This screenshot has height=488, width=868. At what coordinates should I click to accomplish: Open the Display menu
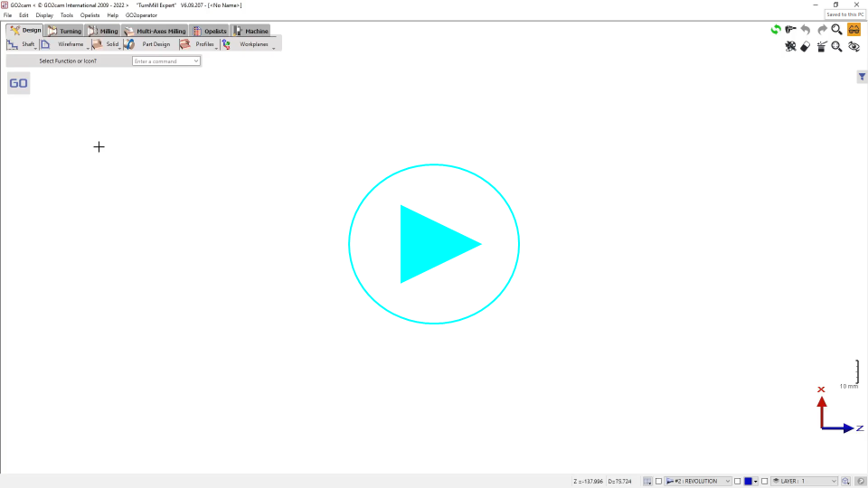click(x=44, y=15)
